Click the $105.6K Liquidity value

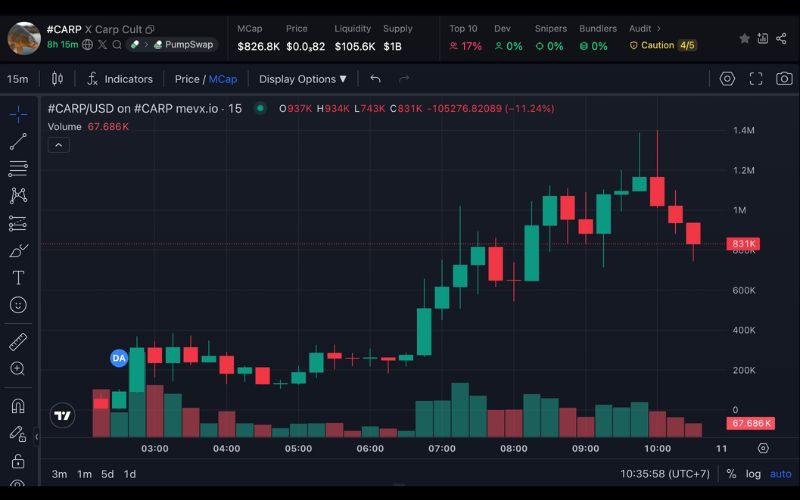355,46
